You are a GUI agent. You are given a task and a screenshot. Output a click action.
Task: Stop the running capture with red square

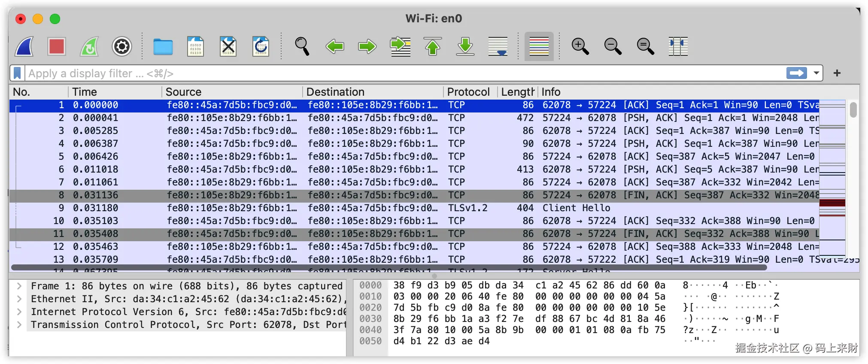click(x=57, y=46)
